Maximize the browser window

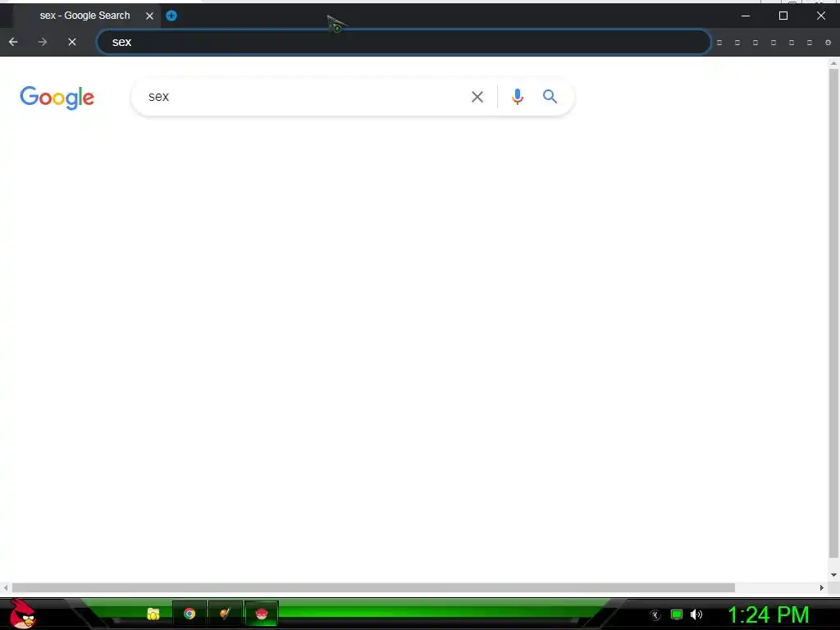pyautogui.click(x=783, y=16)
